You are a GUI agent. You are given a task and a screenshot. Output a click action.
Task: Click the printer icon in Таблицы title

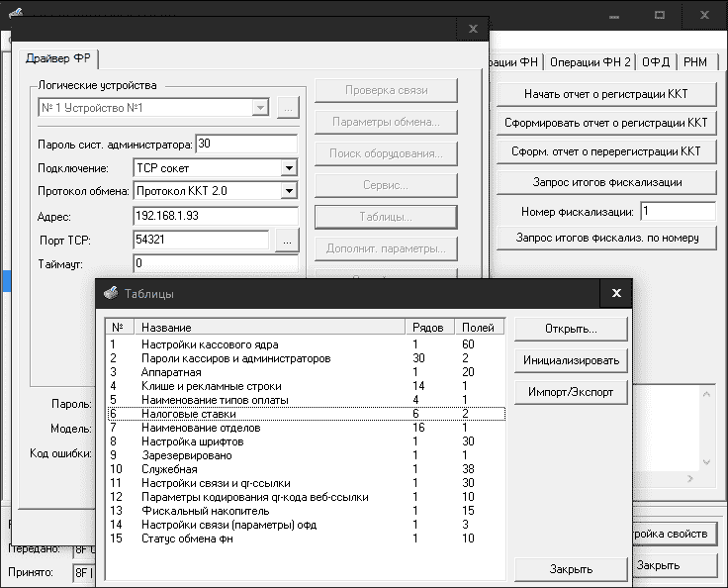111,293
